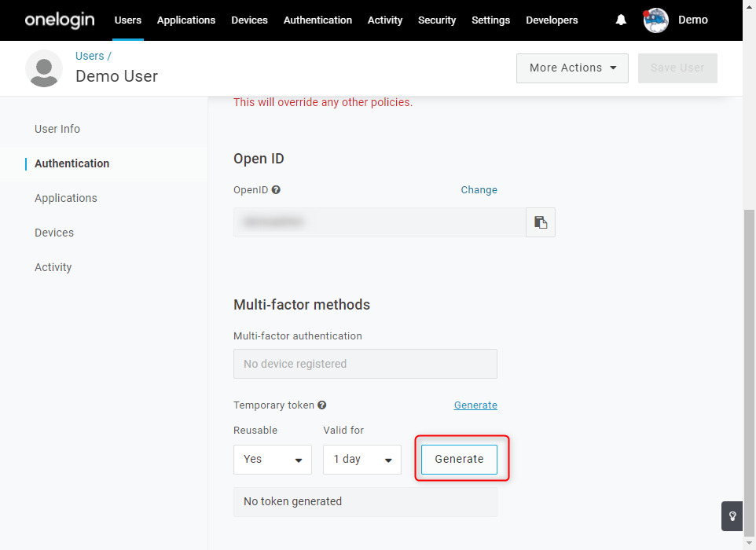Viewport: 756px width, 550px height.
Task: Open the Valid for 1 day dropdown
Action: (362, 460)
